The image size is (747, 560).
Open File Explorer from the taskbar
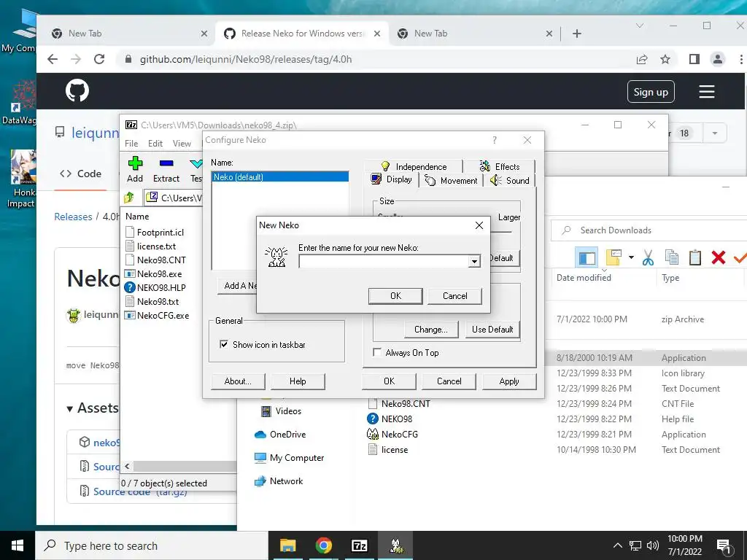287,545
